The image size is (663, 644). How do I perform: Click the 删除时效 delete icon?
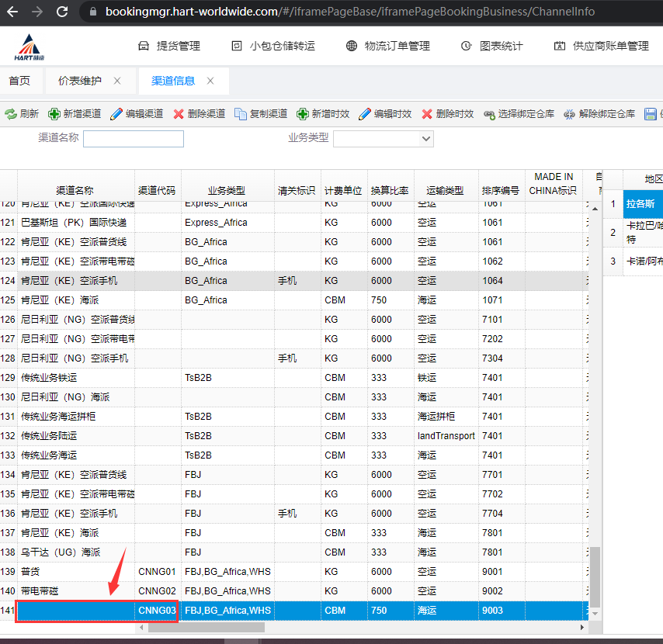click(427, 114)
